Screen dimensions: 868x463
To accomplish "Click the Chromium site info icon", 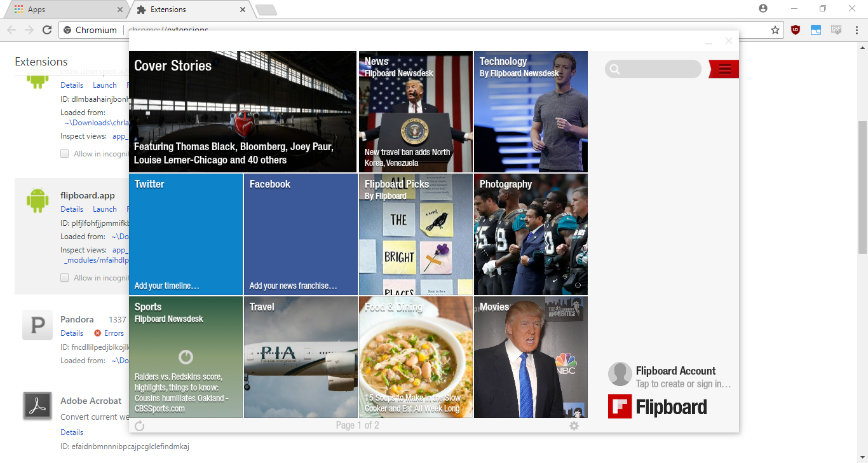I will point(68,30).
